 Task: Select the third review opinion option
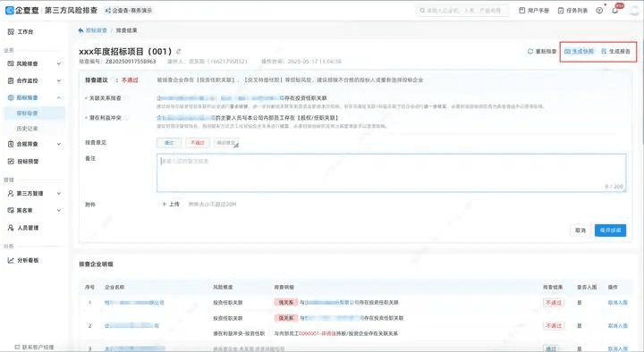pyautogui.click(x=226, y=143)
